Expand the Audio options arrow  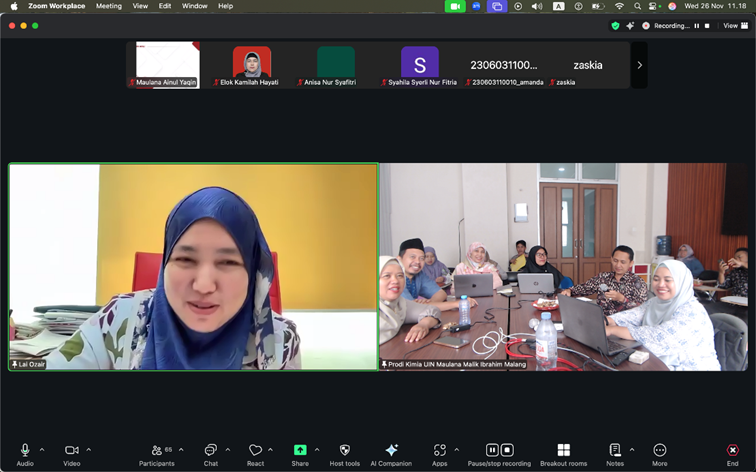pos(42,450)
